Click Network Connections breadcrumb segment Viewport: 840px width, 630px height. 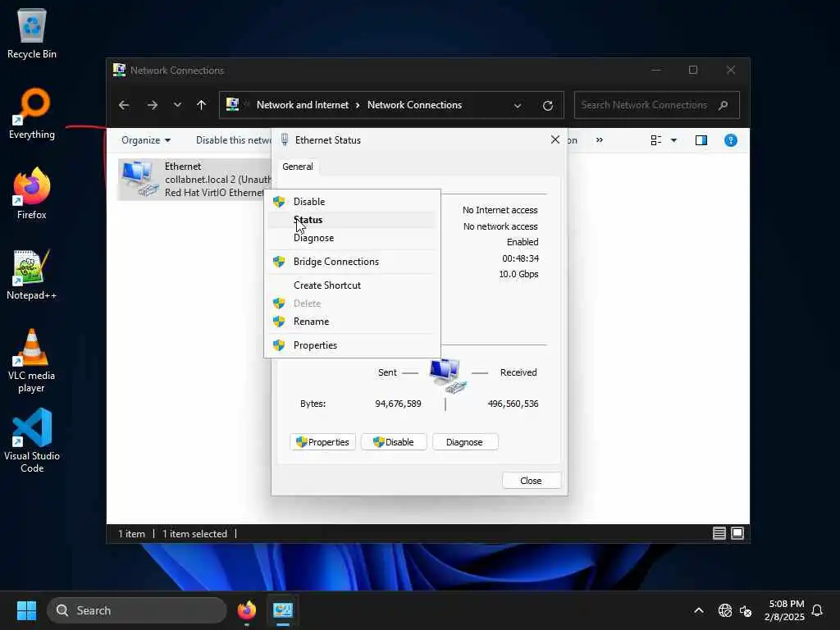click(x=414, y=105)
